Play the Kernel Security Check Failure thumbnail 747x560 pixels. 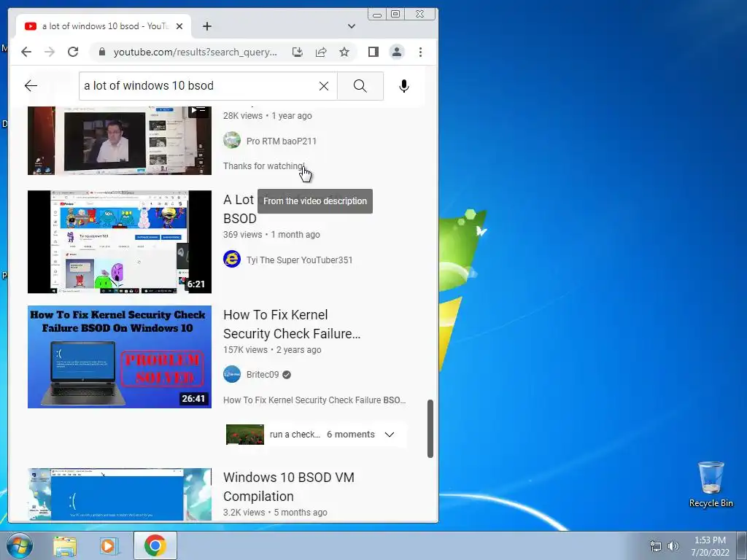pyautogui.click(x=120, y=357)
